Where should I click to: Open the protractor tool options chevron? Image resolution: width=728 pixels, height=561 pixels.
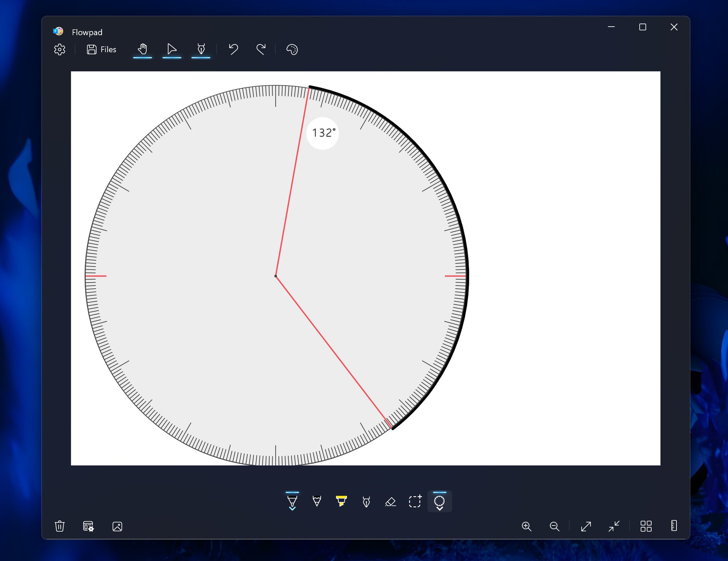coord(440,510)
